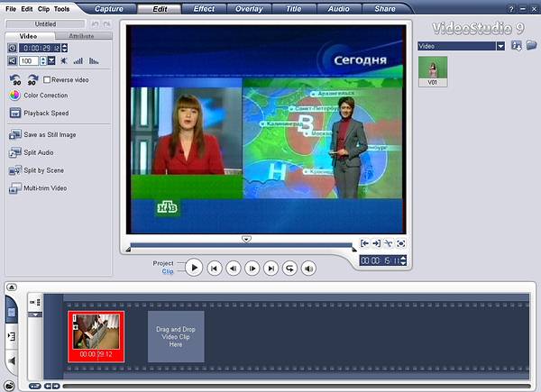Switch to the Effect step tab
The height and width of the screenshot is (392, 541).
[204, 9]
